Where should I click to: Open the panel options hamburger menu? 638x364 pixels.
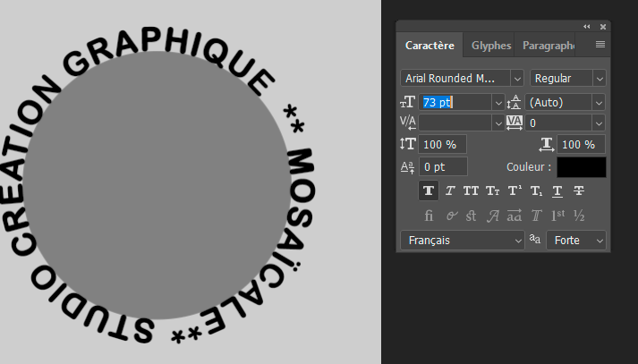[x=600, y=45]
